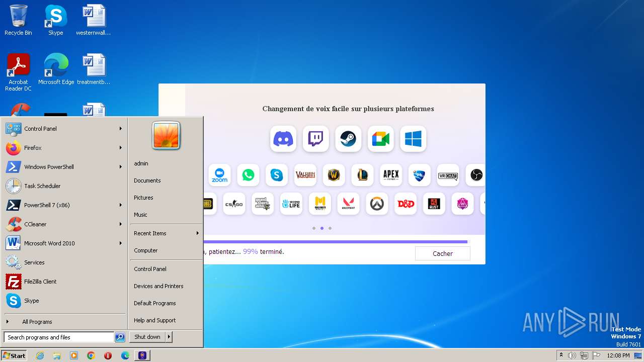Expand the Windows PowerShell jump list arrow
The height and width of the screenshot is (362, 644).
[x=121, y=167]
